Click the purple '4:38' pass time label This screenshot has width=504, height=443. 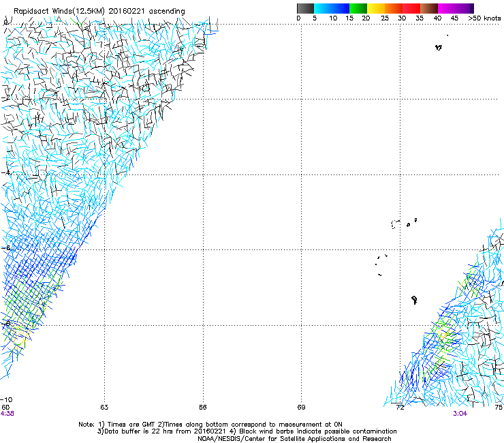pyautogui.click(x=7, y=414)
